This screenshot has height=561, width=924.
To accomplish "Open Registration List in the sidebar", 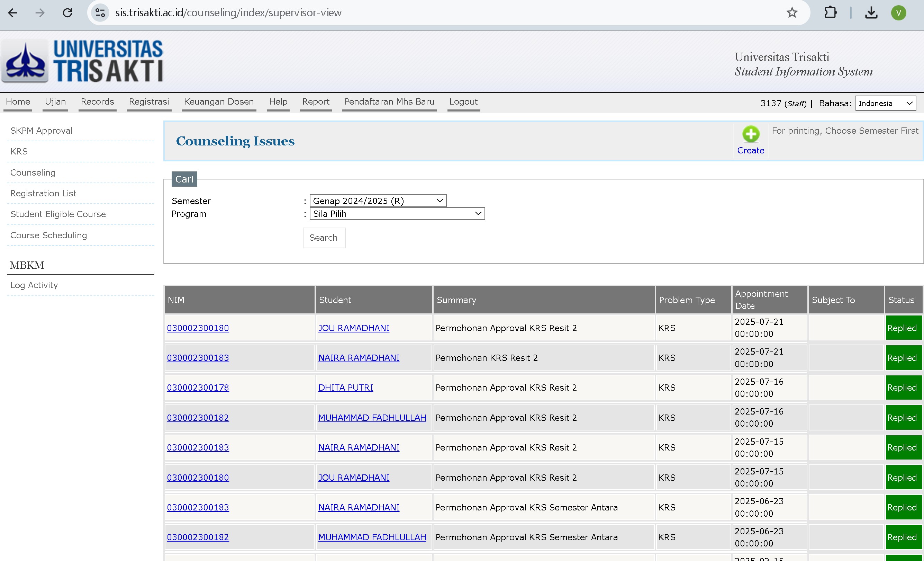I will [x=43, y=193].
